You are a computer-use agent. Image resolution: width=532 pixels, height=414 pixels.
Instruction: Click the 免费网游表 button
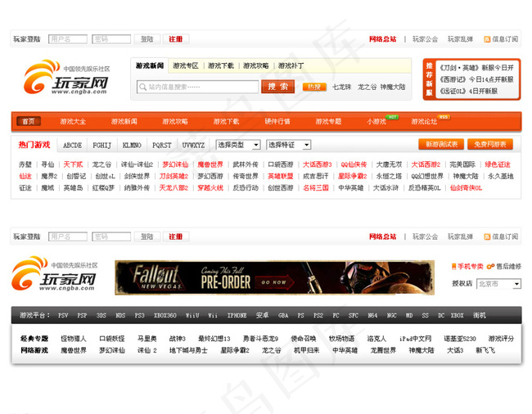490,145
